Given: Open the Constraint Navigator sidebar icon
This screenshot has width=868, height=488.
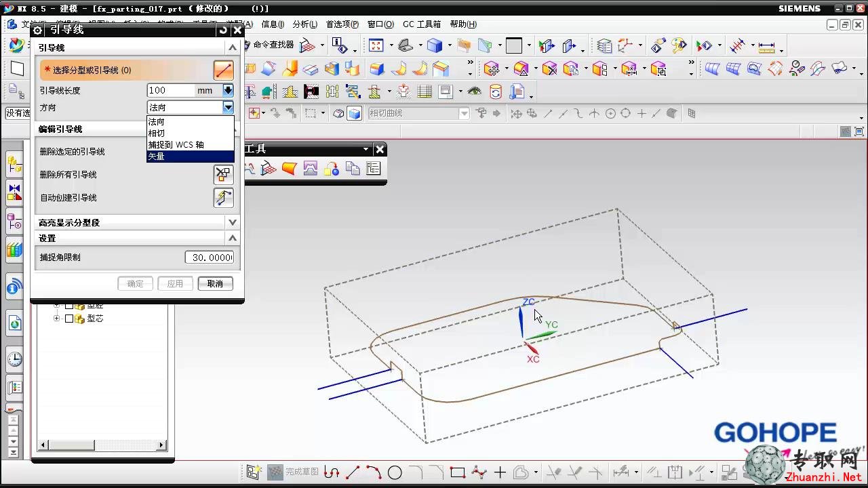Looking at the screenshot, I should (x=14, y=192).
